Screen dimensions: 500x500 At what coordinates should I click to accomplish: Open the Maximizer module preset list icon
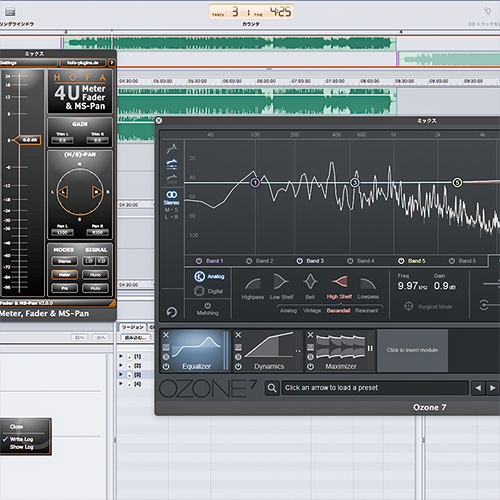pos(310,347)
